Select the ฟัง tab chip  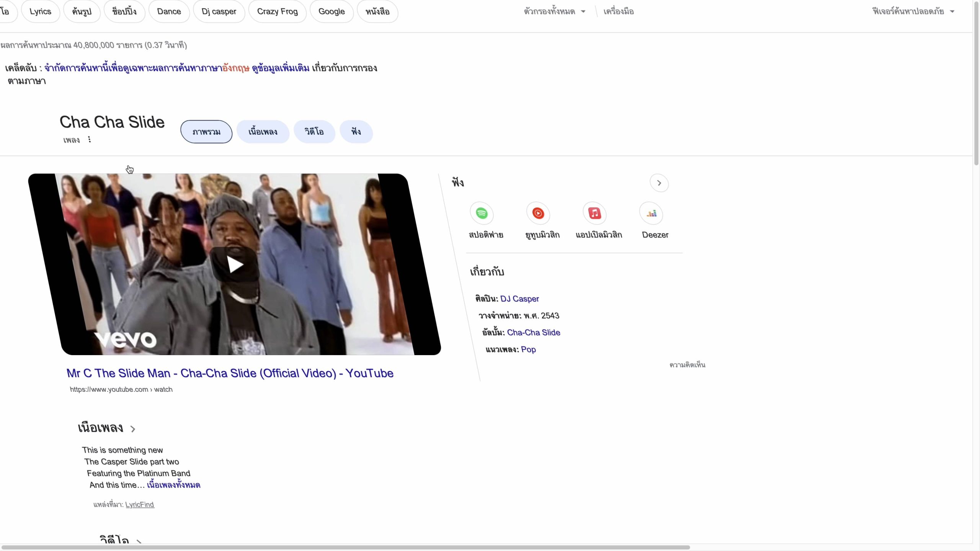coord(356,132)
